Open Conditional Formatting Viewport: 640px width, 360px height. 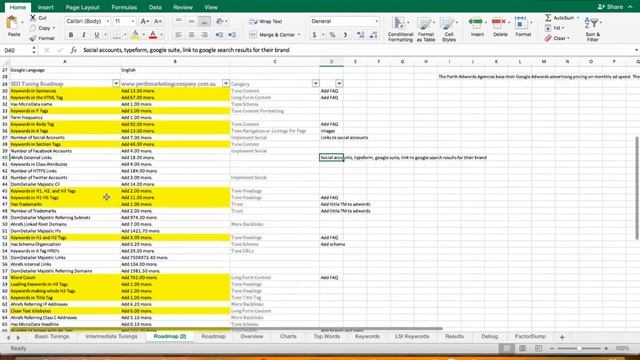pos(400,29)
